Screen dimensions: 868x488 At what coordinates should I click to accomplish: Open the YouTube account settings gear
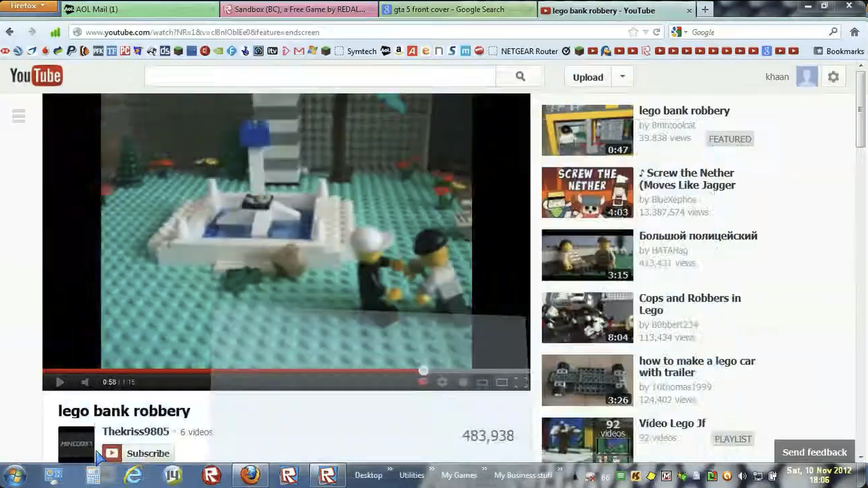click(x=833, y=77)
